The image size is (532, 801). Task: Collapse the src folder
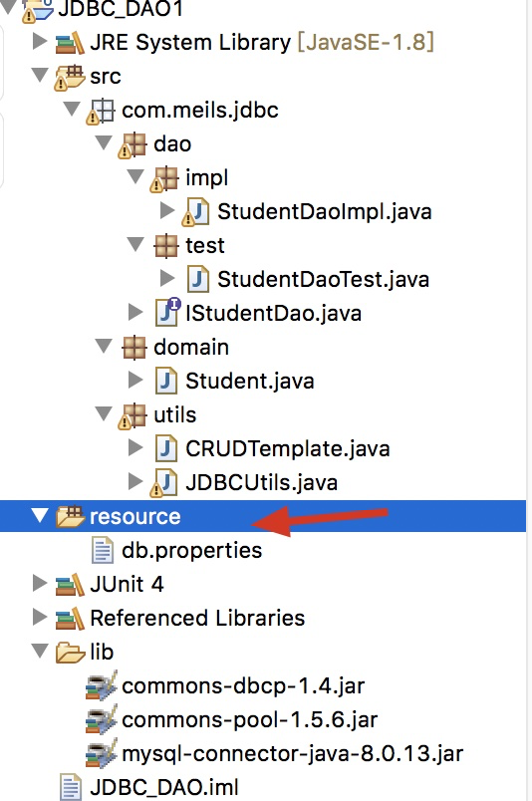click(39, 75)
